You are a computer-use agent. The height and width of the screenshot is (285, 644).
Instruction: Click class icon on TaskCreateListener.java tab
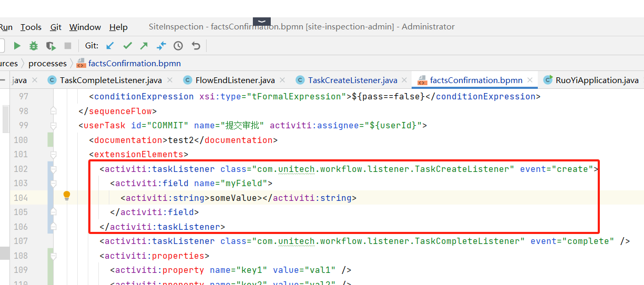click(300, 80)
